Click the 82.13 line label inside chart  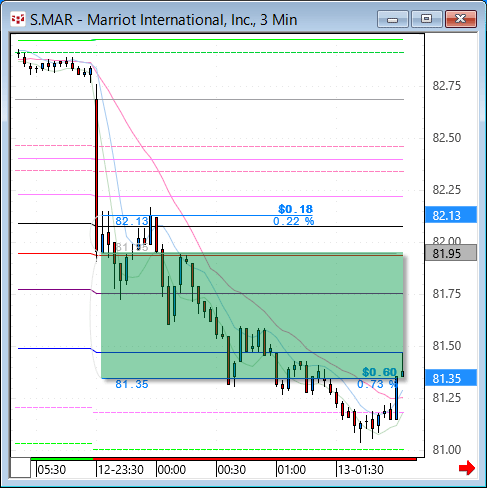pyautogui.click(x=132, y=221)
